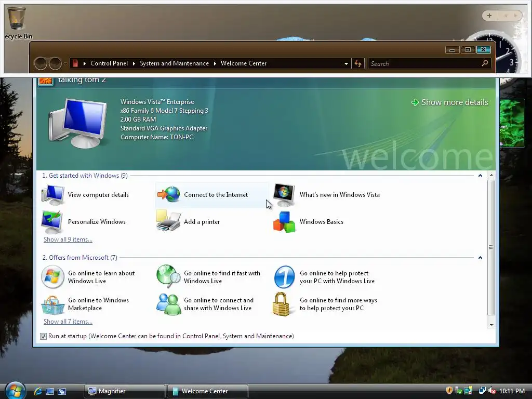Viewport: 532px width, 399px height.
Task: Click the vertical scrollbar thumb
Action: pos(491,248)
